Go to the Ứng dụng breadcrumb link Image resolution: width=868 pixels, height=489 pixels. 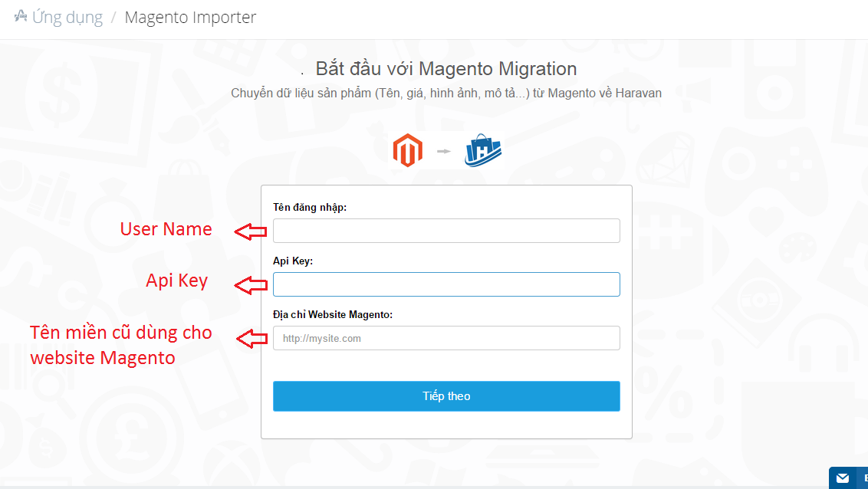(67, 18)
